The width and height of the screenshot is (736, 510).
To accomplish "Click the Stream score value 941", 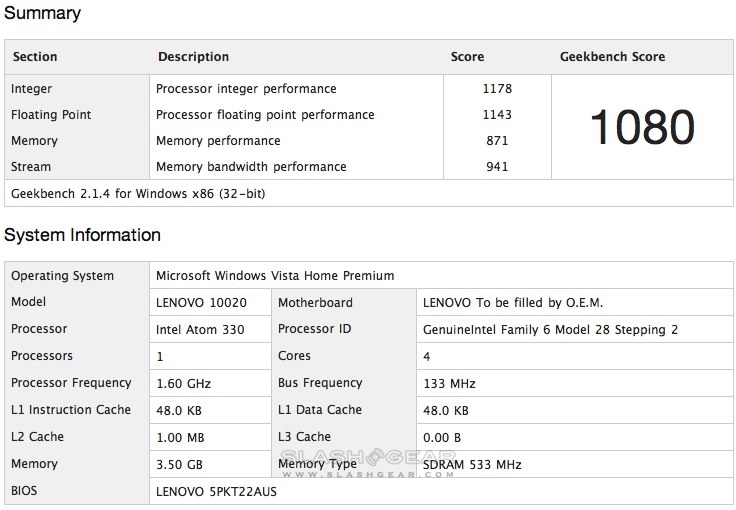I will pyautogui.click(x=497, y=167).
